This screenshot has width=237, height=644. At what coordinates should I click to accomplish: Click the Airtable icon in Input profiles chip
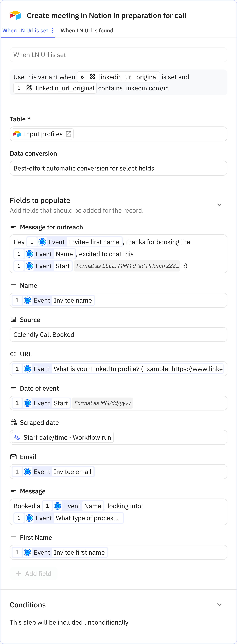(x=17, y=134)
